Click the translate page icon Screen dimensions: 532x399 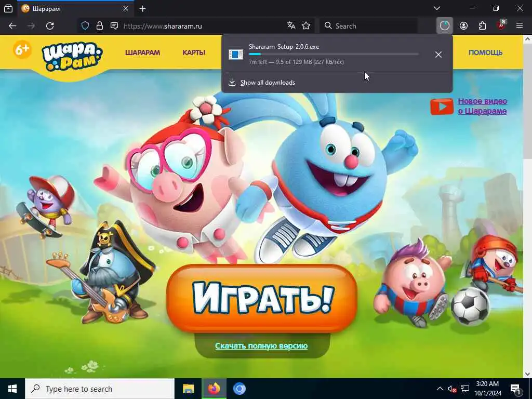pyautogui.click(x=291, y=26)
